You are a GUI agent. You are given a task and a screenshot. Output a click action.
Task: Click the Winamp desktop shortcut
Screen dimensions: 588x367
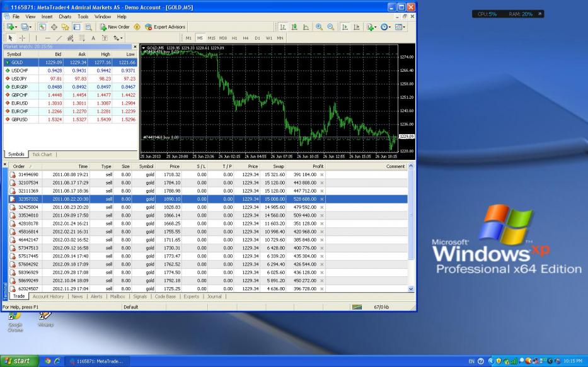45,319
